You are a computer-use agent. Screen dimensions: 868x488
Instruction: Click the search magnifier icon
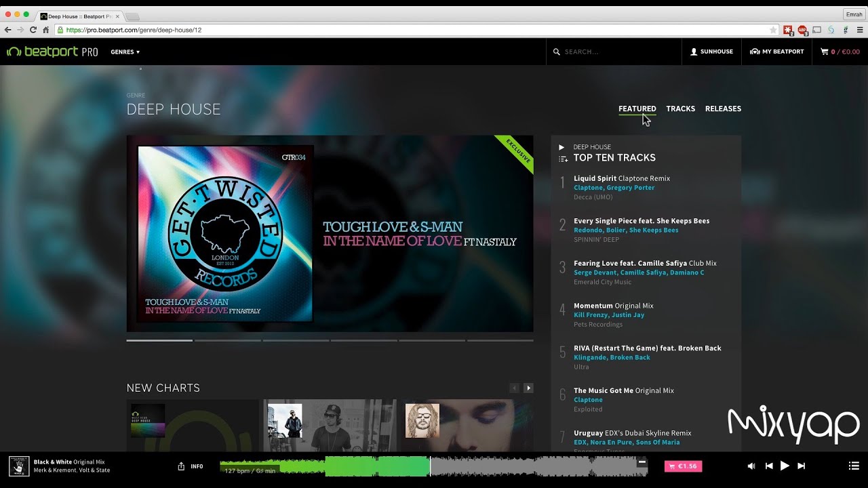point(557,52)
